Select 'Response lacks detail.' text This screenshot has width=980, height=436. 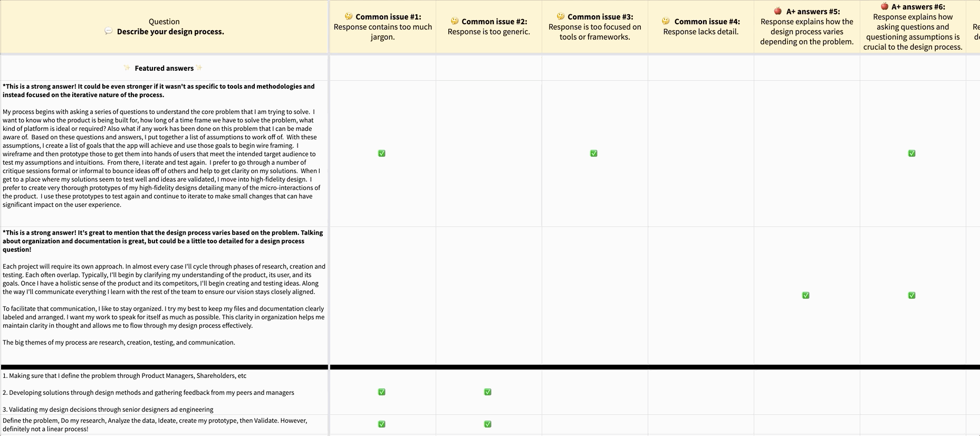tap(701, 32)
